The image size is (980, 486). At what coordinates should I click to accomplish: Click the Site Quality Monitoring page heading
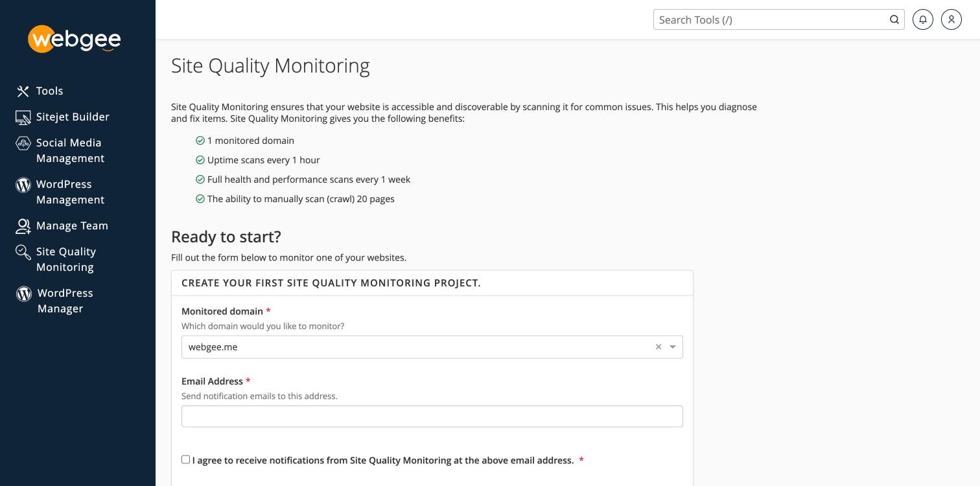click(x=270, y=65)
